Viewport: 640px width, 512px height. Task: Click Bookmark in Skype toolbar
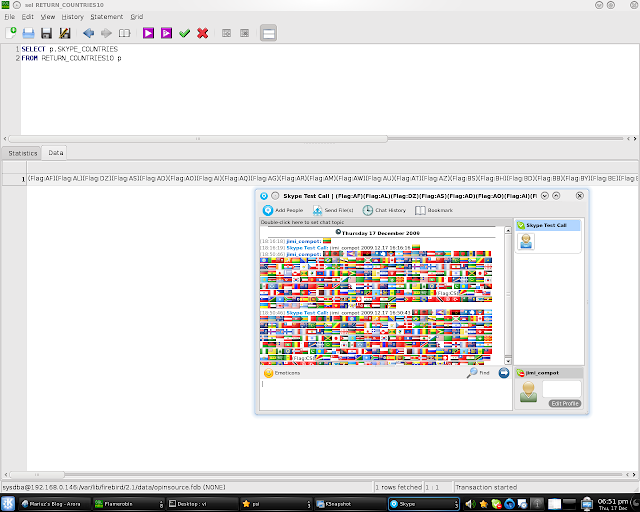(434, 210)
